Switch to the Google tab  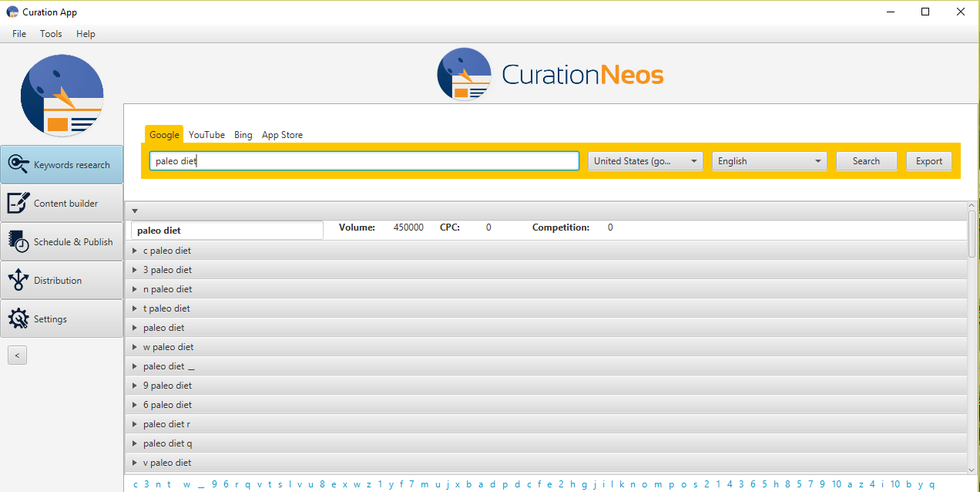tap(164, 135)
